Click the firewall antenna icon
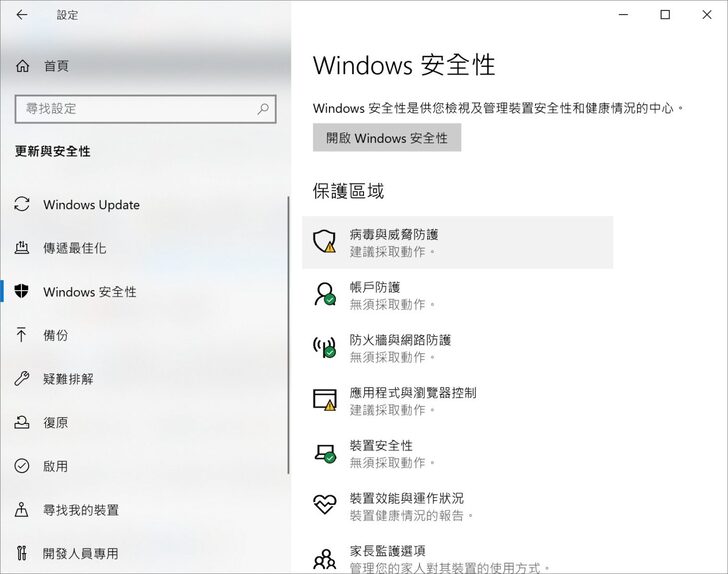Screen dimensions: 728x574 pyautogui.click(x=325, y=347)
